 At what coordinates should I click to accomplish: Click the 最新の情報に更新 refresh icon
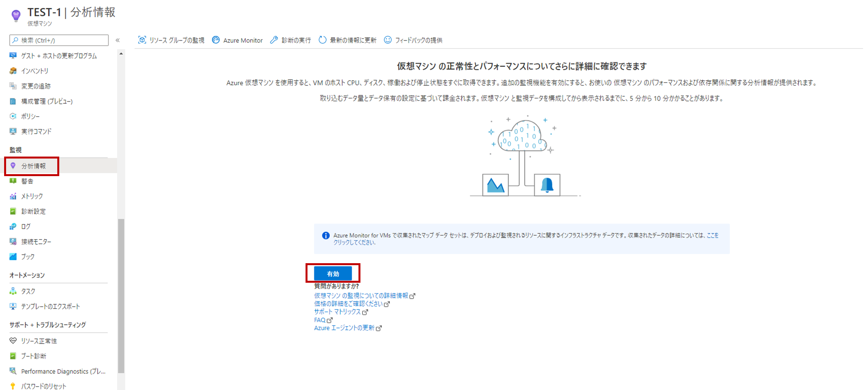(322, 40)
